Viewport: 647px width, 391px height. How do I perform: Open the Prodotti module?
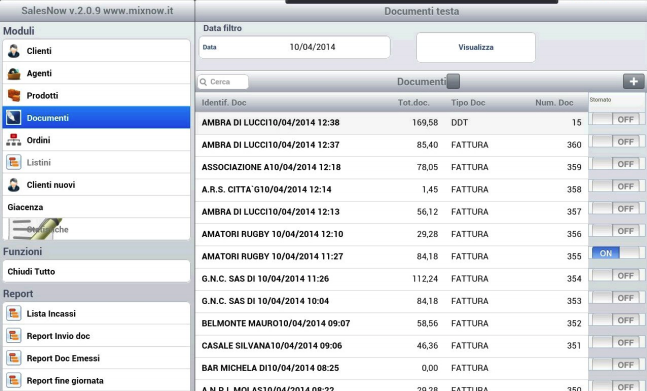(96, 95)
